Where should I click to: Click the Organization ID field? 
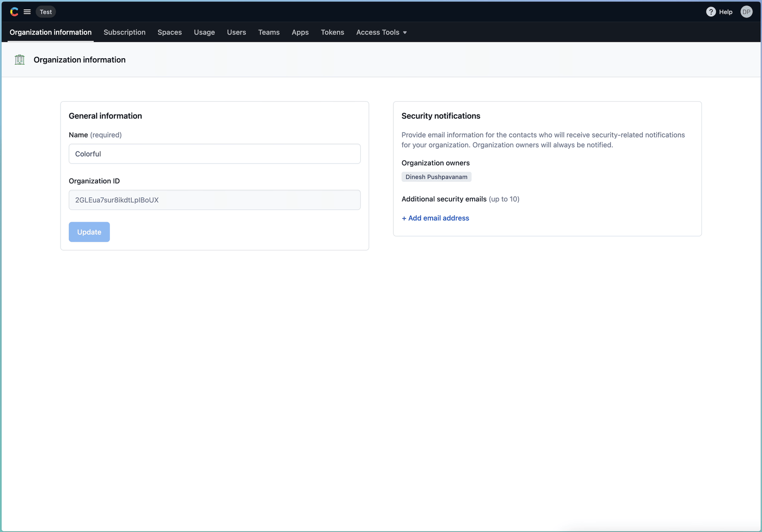coord(215,200)
